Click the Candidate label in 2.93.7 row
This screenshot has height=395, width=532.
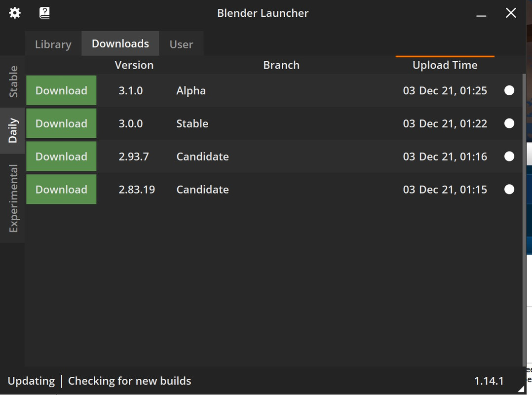pyautogui.click(x=202, y=157)
